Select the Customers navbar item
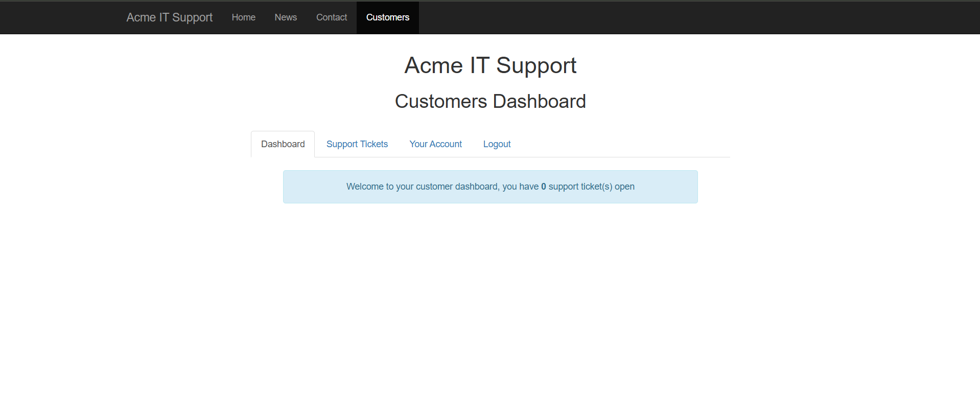The width and height of the screenshot is (980, 415). point(387,17)
